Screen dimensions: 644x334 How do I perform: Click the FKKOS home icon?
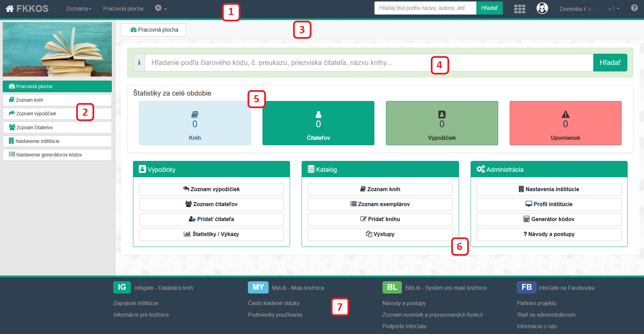[x=10, y=9]
